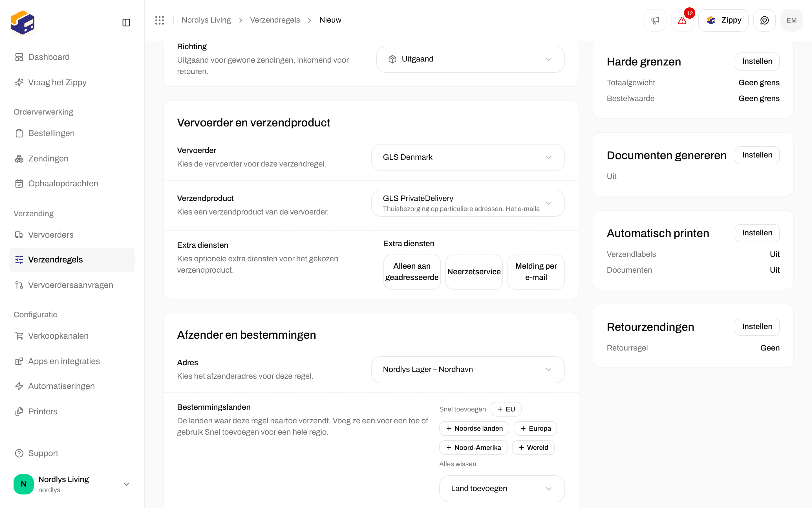Screen dimensions: 812x508
Task: Expand the Nordlys Living account switcher
Action: [x=72, y=484]
